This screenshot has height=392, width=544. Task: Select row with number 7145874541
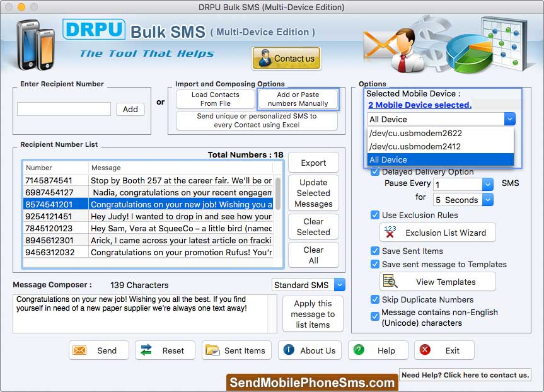tap(148, 180)
